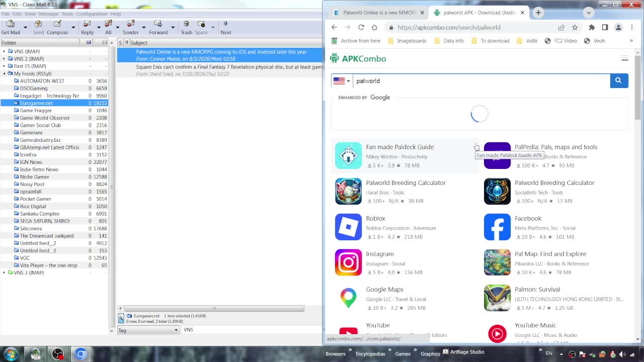Expand the VNS 2 (IMAP) folder
Image resolution: width=644 pixels, height=362 pixels.
point(4,59)
